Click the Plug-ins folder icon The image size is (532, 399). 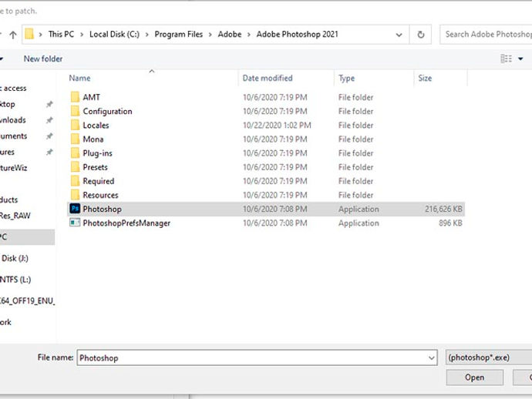[x=75, y=153]
